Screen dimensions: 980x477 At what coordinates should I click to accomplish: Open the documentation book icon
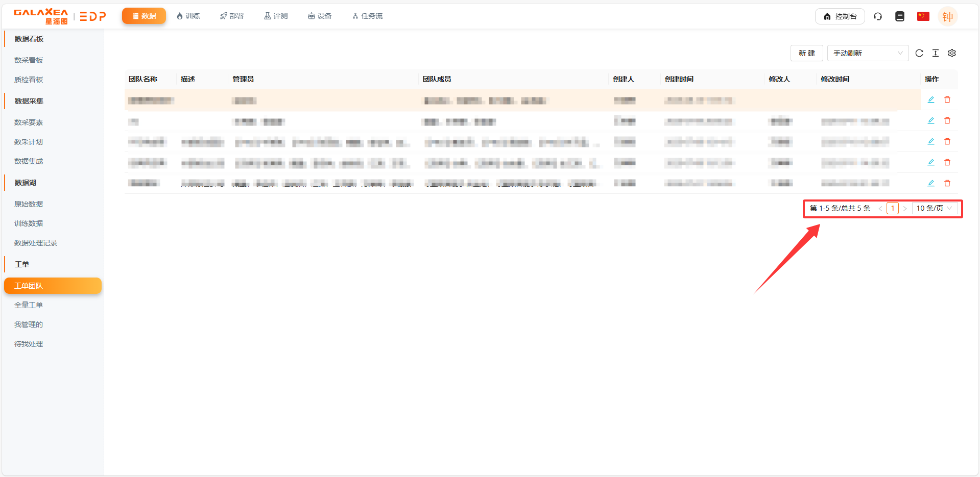(x=900, y=16)
